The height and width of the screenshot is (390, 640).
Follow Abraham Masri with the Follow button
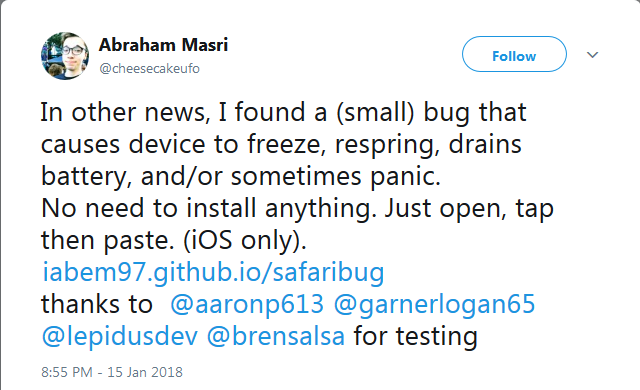514,54
